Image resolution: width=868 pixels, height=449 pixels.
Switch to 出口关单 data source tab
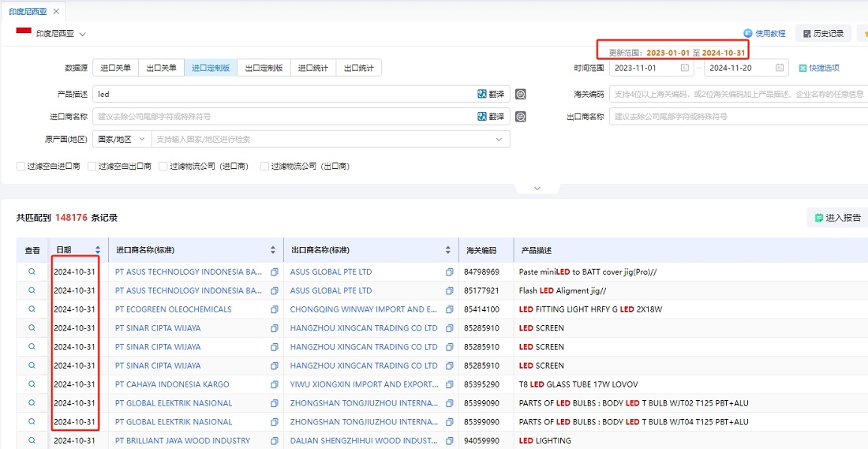[x=161, y=68]
